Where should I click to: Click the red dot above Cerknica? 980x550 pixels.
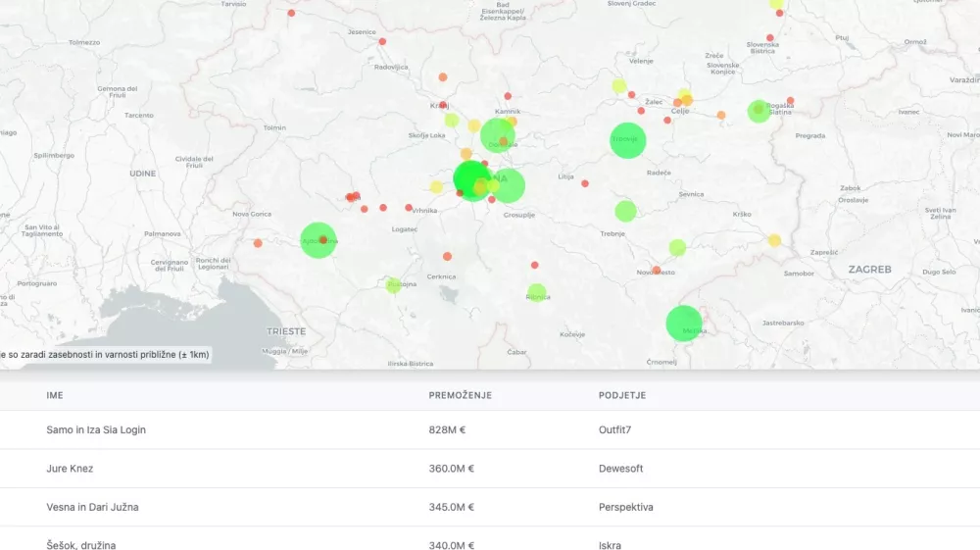447,256
